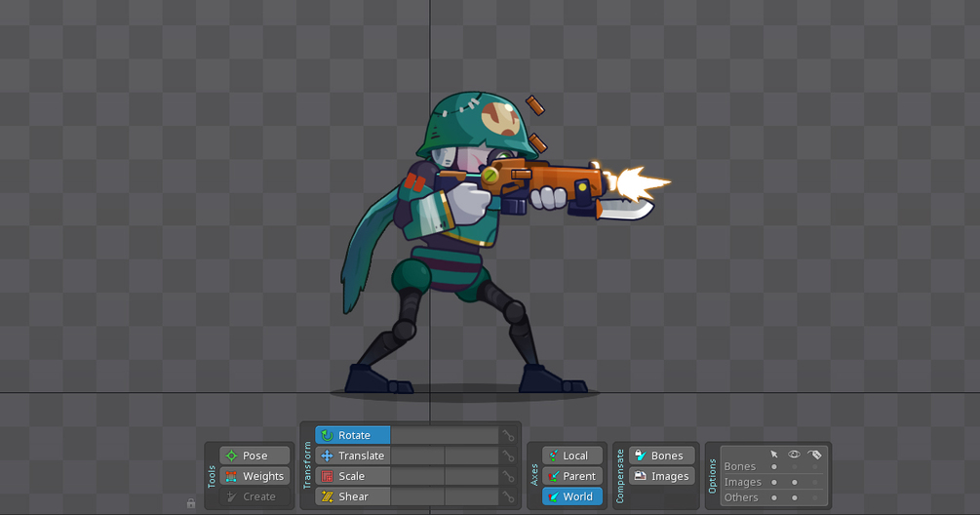
Task: Click the select-arrow column icon in Options
Action: click(774, 455)
